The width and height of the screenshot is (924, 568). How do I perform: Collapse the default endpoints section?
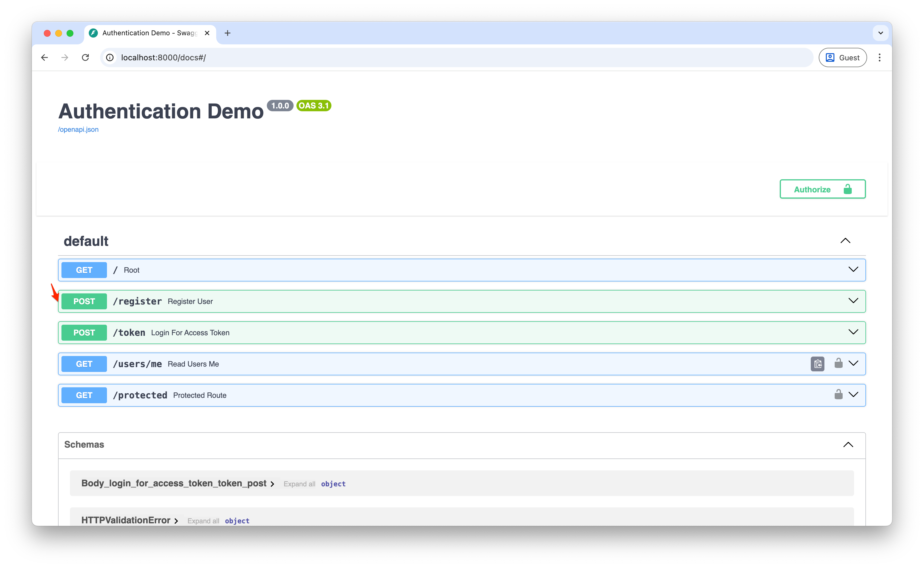click(845, 240)
